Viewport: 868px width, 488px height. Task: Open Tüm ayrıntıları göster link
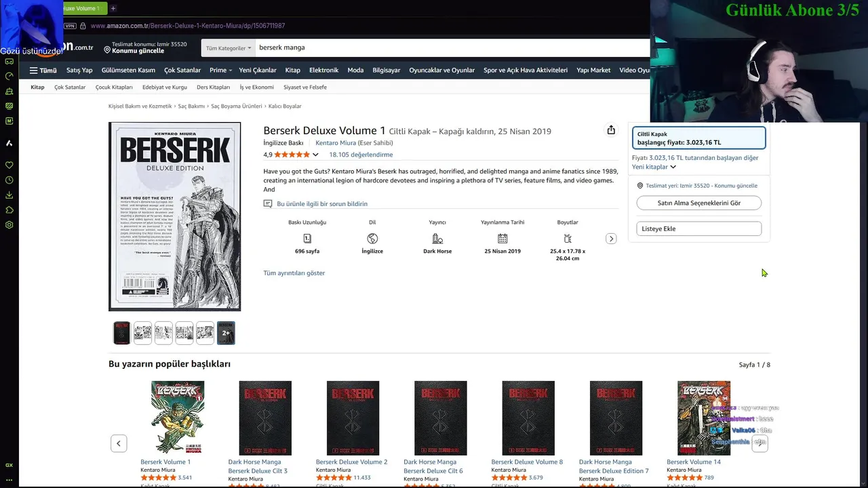click(x=294, y=273)
